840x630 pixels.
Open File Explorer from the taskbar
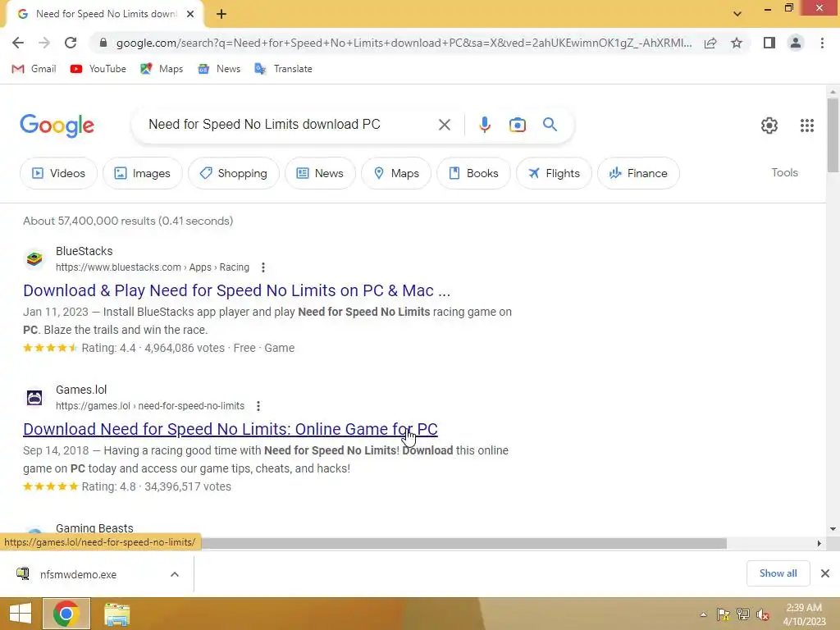click(x=116, y=614)
